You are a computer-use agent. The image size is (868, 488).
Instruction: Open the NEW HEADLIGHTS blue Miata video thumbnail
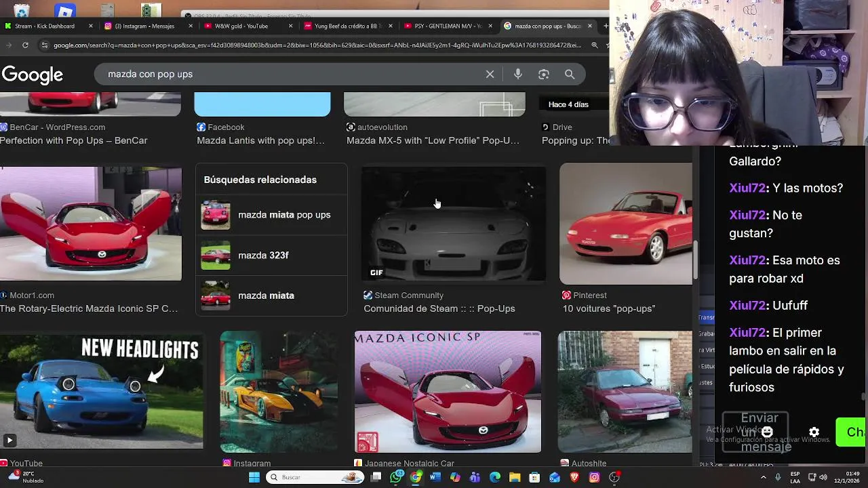[x=101, y=390]
